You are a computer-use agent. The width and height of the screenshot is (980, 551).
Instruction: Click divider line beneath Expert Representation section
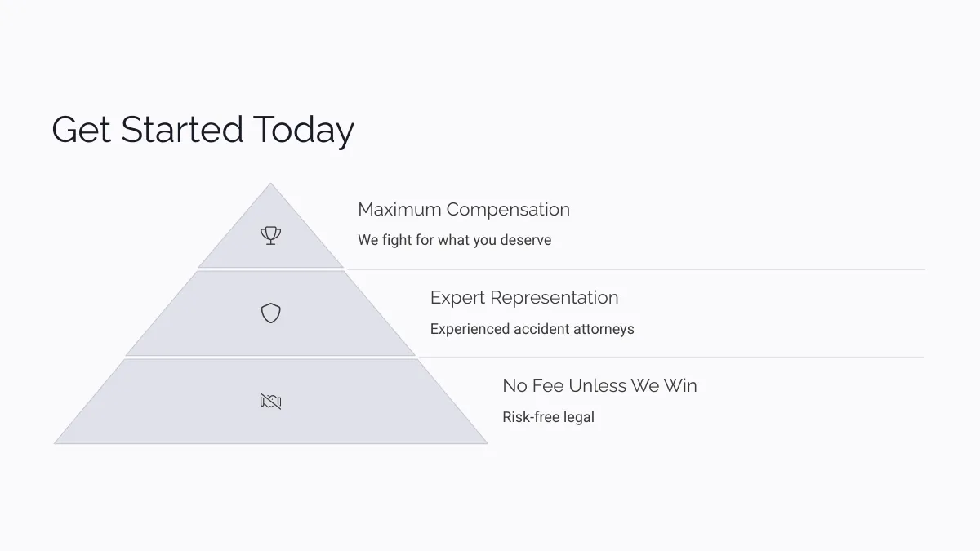tap(671, 357)
